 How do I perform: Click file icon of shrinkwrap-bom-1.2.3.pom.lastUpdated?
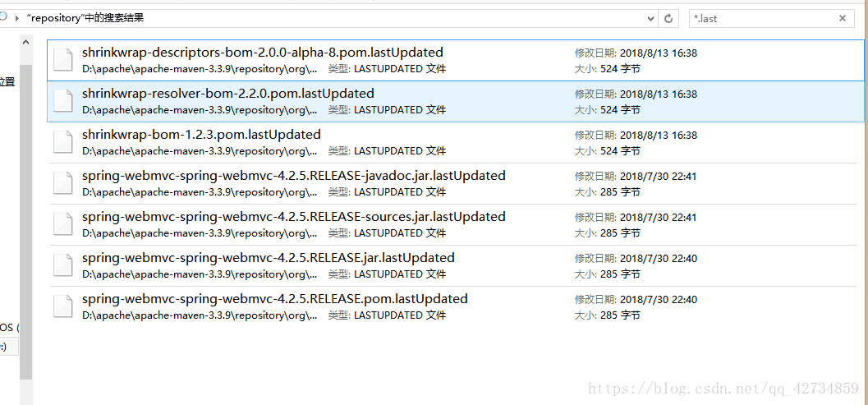(63, 143)
